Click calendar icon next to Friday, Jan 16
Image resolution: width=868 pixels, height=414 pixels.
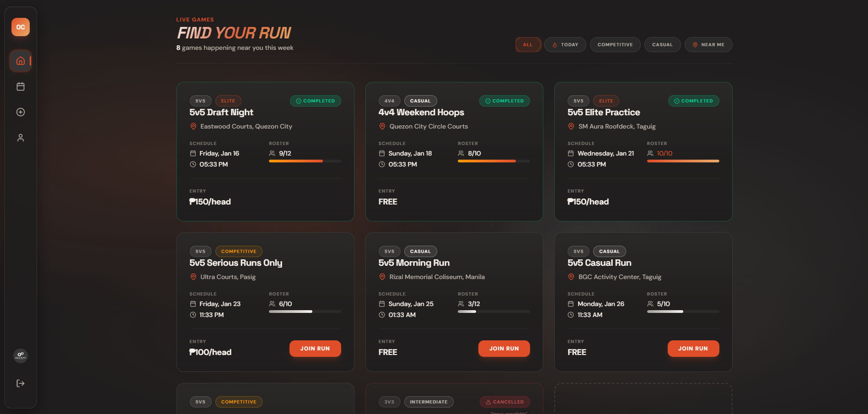[193, 153]
